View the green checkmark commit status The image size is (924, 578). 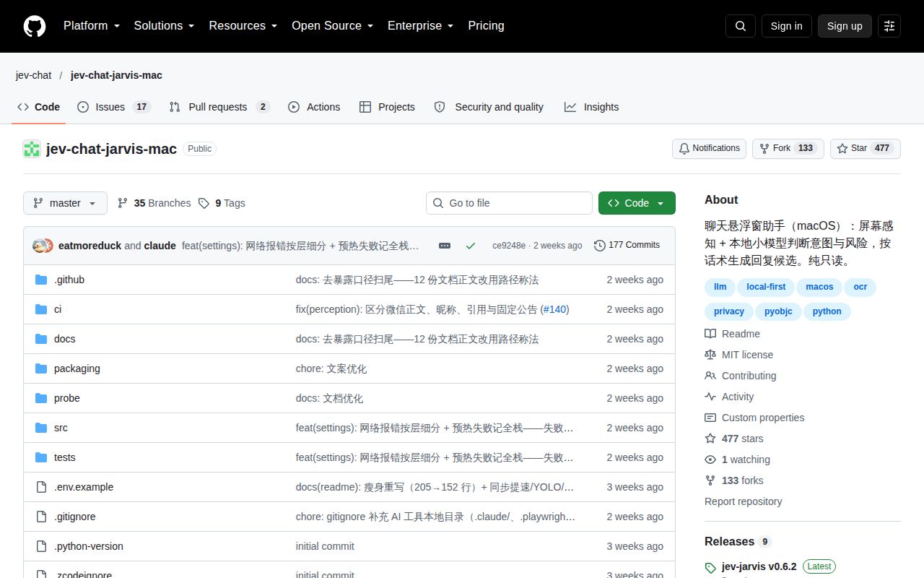coord(471,246)
